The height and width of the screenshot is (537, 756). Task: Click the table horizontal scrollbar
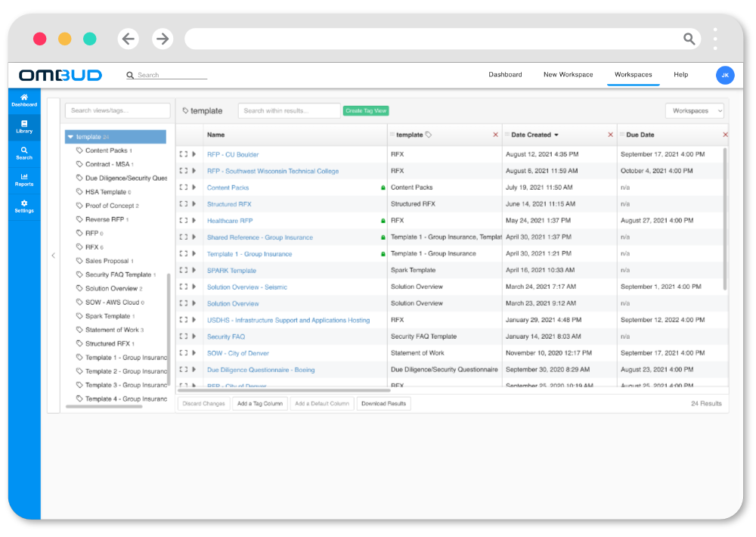point(284,390)
